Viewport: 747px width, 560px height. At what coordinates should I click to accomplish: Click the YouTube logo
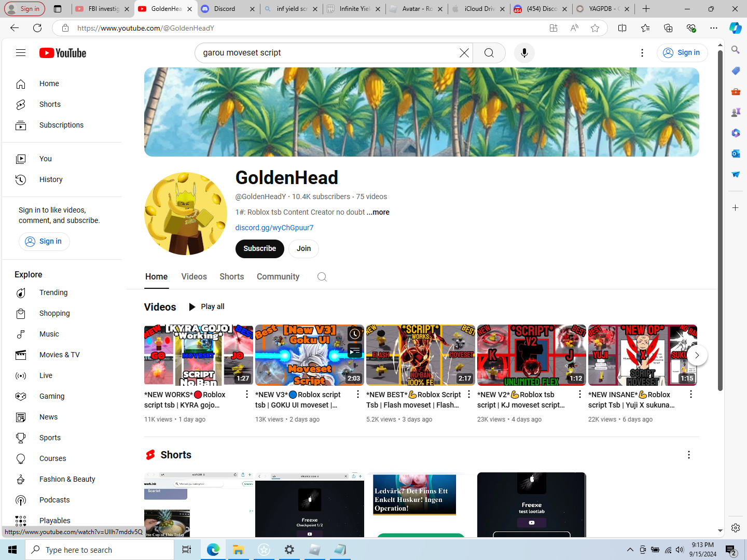pos(63,53)
